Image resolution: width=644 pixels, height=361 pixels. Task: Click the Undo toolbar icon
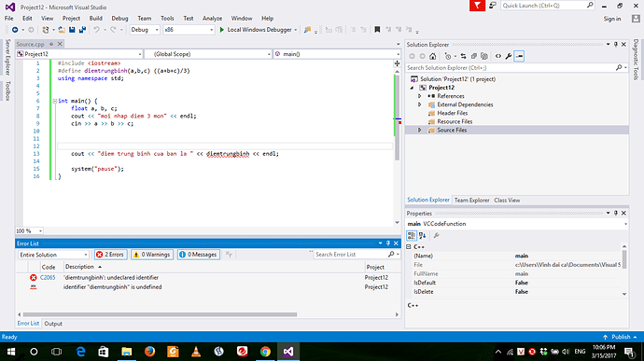(x=96, y=30)
